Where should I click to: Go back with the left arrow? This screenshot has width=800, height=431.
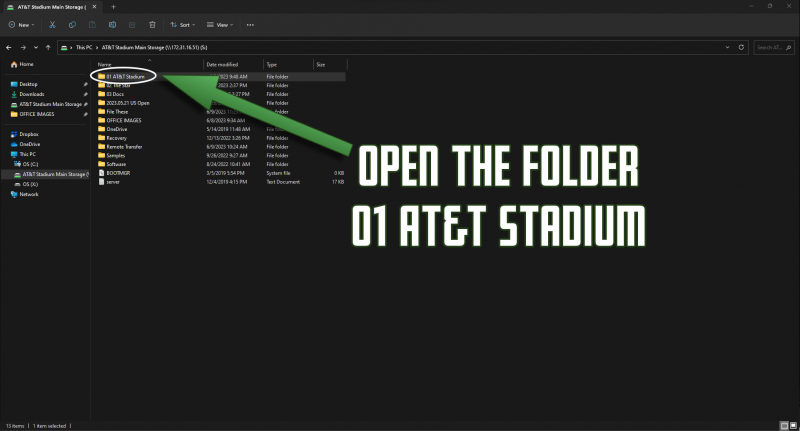tap(9, 47)
